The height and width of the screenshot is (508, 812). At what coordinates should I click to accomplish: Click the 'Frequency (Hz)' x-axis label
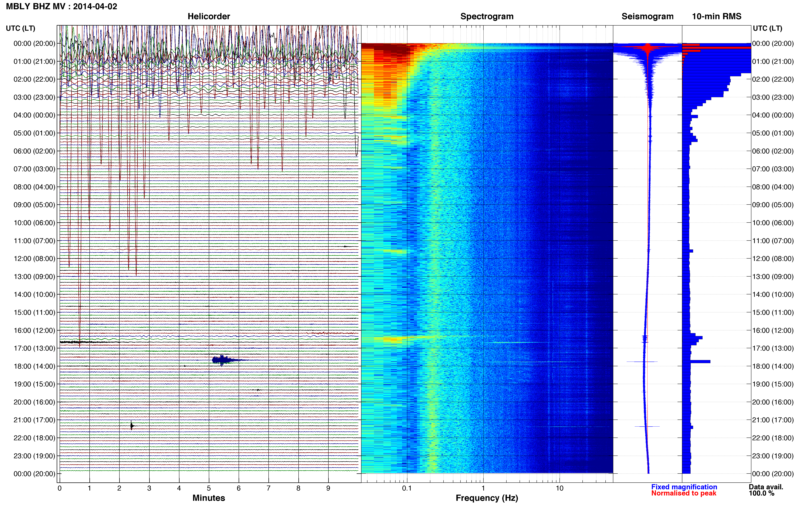point(487,498)
